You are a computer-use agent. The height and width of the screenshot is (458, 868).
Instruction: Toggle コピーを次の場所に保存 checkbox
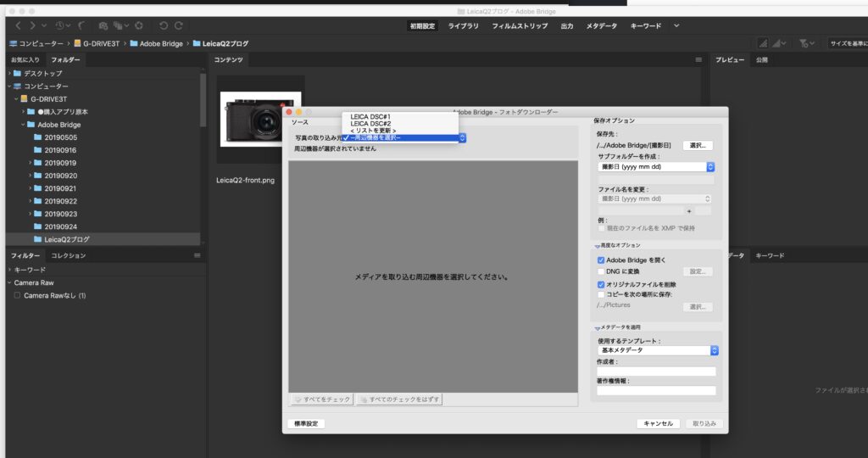601,294
